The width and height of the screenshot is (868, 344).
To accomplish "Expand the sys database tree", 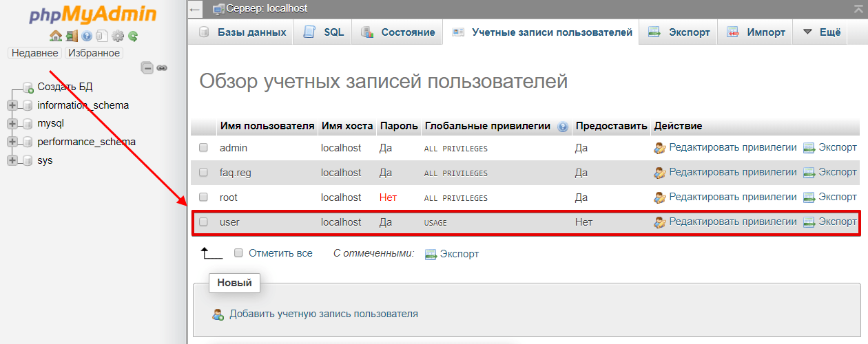I will coord(12,160).
